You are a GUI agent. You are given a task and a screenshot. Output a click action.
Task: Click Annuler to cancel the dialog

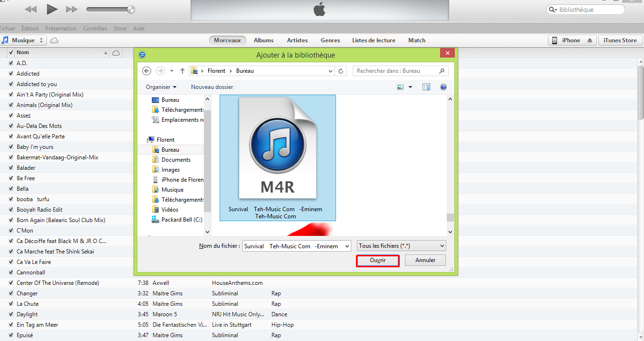pyautogui.click(x=425, y=260)
